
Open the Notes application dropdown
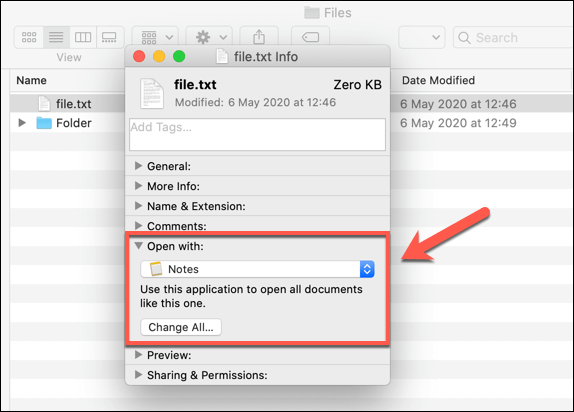click(x=257, y=269)
